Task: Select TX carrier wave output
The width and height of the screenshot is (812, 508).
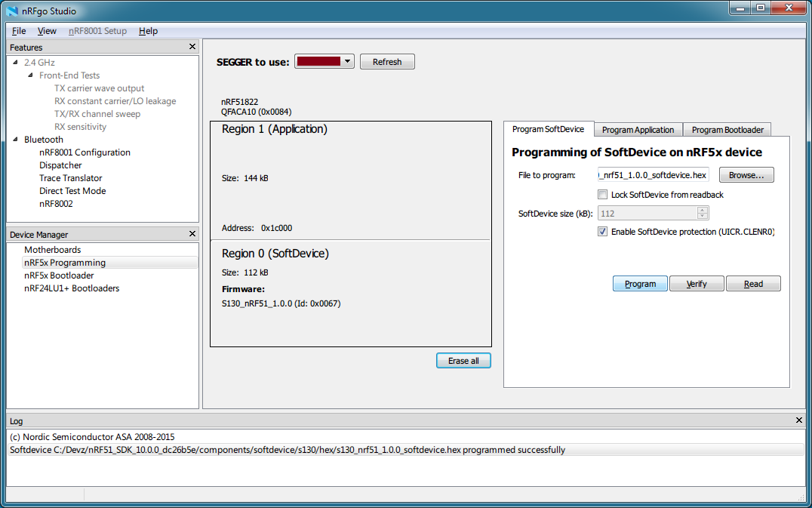Action: coord(99,88)
